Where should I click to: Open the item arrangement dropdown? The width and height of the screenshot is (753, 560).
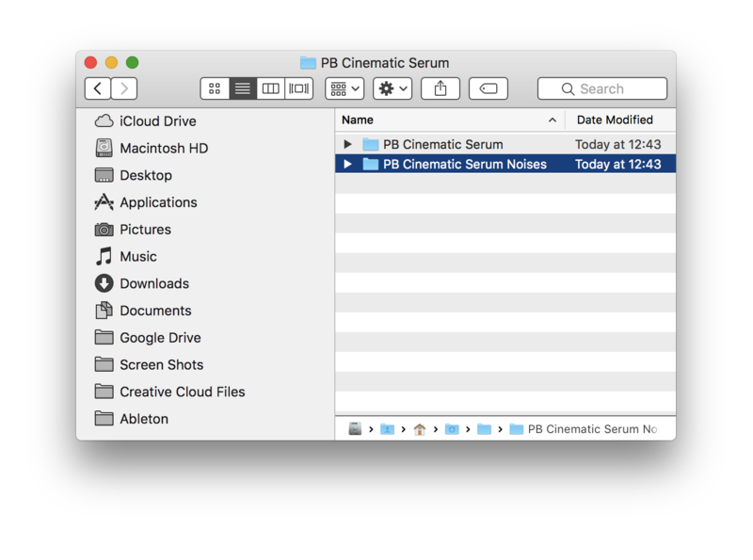pyautogui.click(x=344, y=88)
